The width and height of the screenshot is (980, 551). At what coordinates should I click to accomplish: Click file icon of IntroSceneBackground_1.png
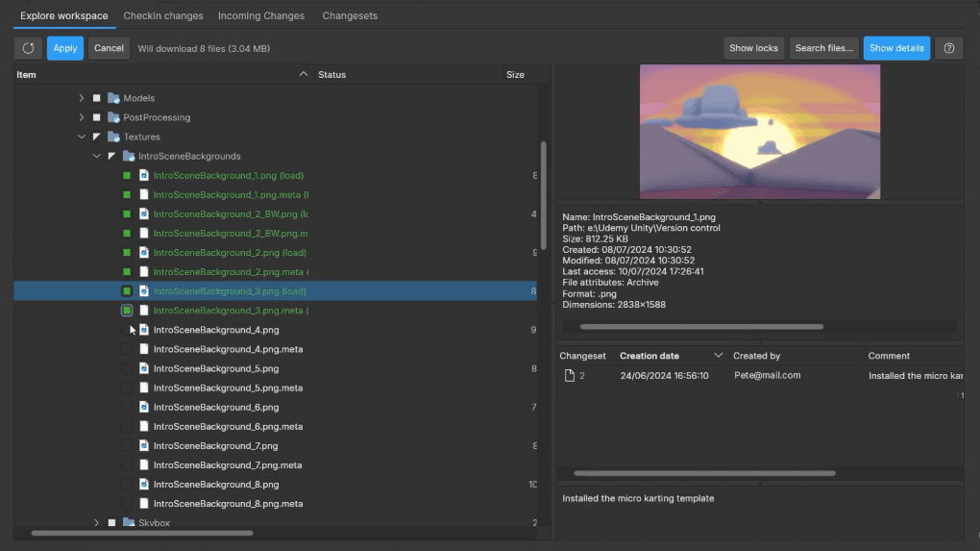(x=144, y=176)
